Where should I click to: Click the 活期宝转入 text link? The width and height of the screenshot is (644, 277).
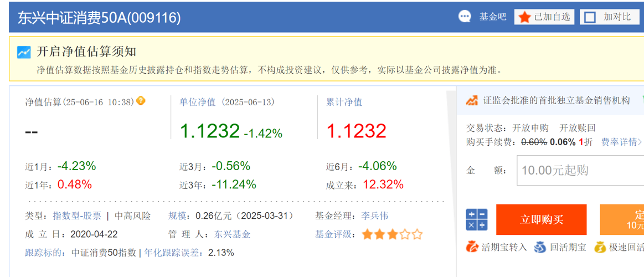click(504, 248)
